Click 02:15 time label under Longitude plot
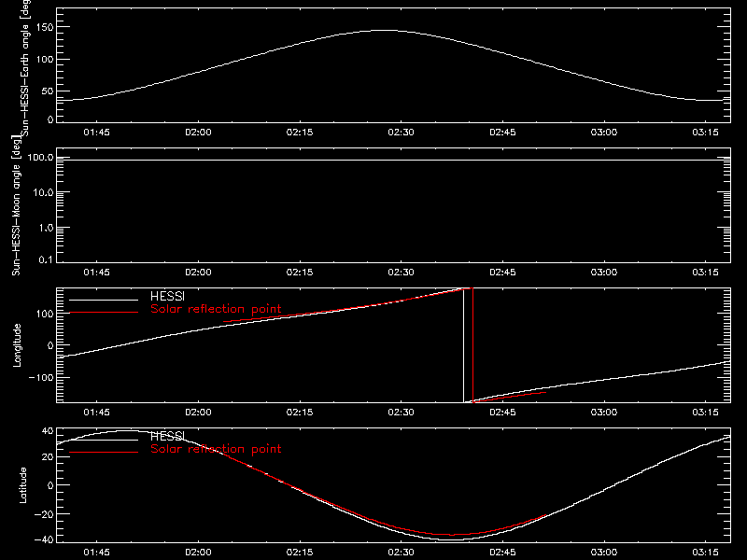This screenshot has height=560, width=747. click(300, 413)
